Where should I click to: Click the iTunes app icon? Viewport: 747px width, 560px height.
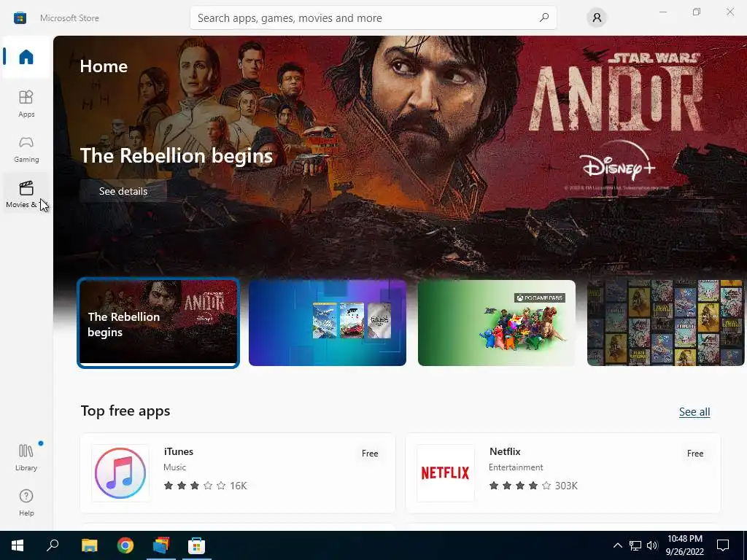tap(120, 472)
